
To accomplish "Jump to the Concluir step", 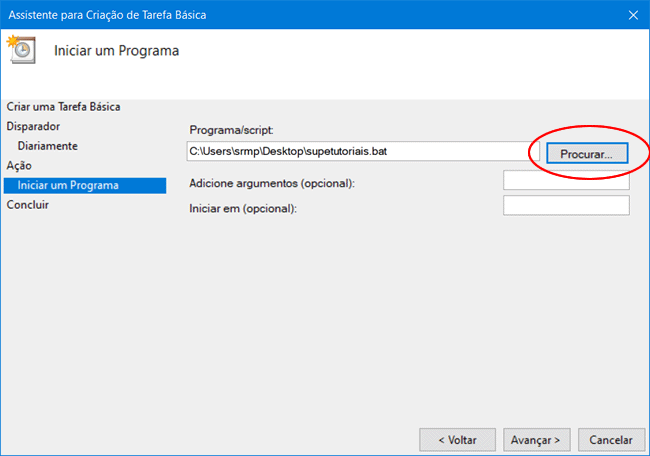I will point(28,205).
